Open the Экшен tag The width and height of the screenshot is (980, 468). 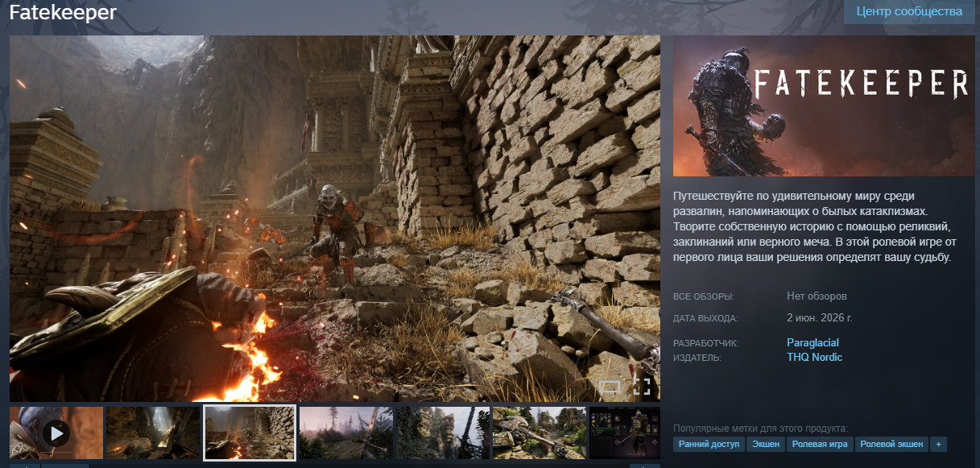pos(766,444)
